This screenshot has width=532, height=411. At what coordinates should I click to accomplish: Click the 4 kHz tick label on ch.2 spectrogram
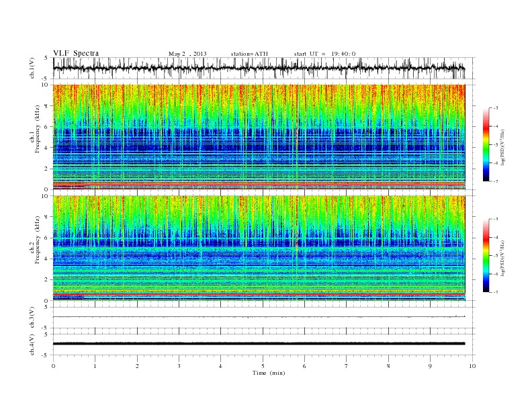point(46,259)
